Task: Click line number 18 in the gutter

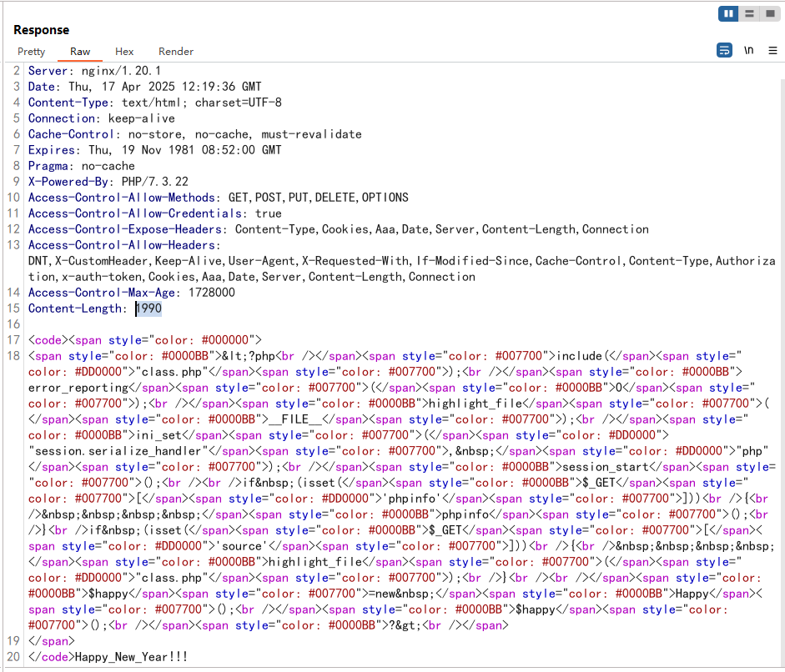Action: click(13, 356)
